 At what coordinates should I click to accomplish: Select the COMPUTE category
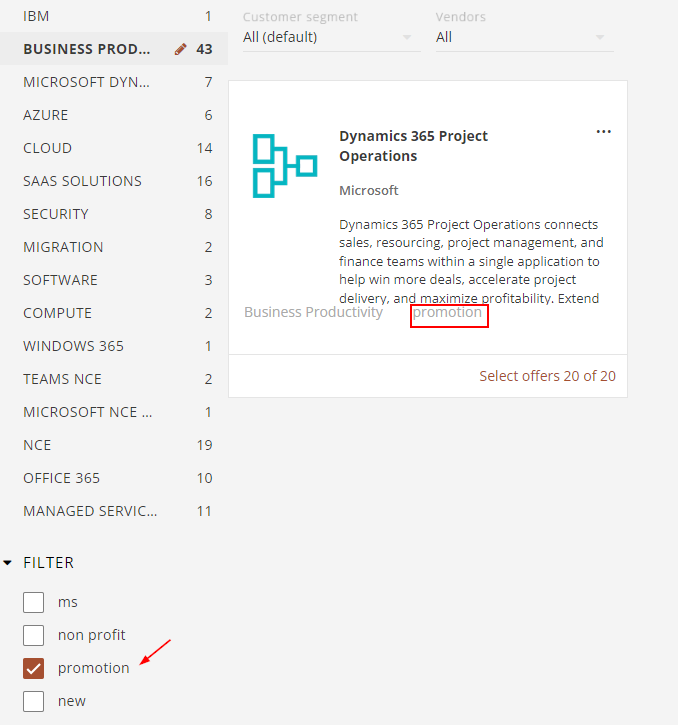pyautogui.click(x=114, y=313)
